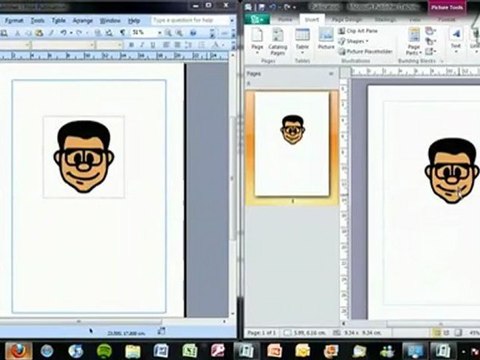This screenshot has width=480, height=360.
Task: Open the Shapes dropdown in Insert ribbon
Action: click(354, 41)
